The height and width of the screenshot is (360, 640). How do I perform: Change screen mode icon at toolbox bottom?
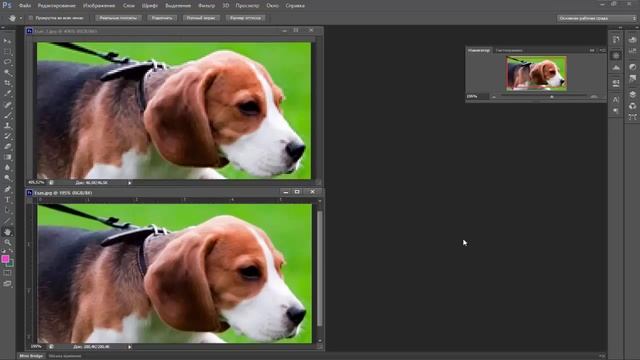point(7,283)
